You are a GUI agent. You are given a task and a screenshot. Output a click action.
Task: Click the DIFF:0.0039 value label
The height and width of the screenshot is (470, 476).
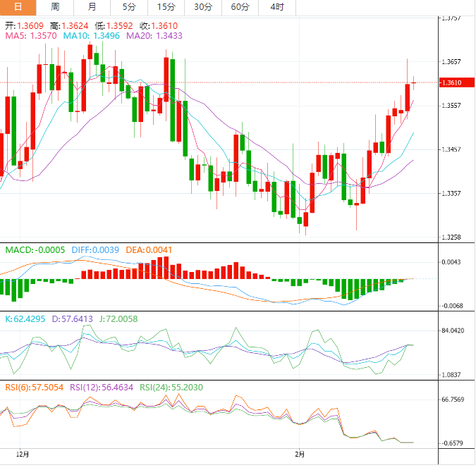tap(95, 250)
